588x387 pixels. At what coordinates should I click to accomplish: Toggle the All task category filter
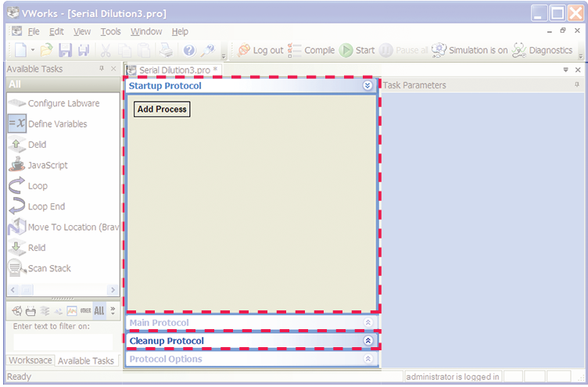[99, 310]
